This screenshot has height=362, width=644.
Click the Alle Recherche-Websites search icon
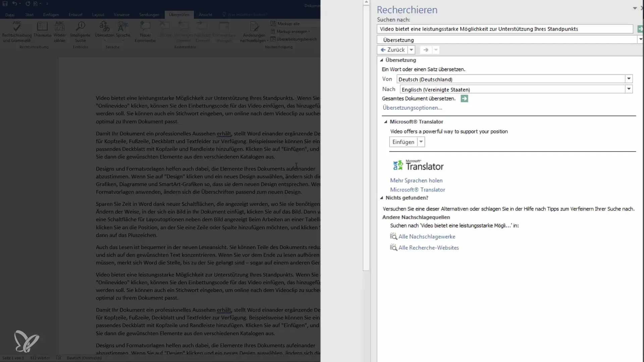(393, 248)
